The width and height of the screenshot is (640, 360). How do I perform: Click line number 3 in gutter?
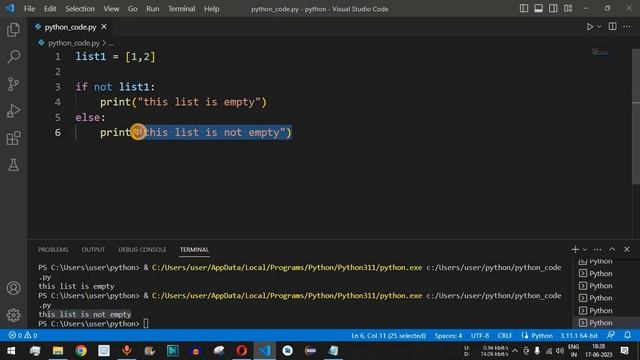[58, 87]
